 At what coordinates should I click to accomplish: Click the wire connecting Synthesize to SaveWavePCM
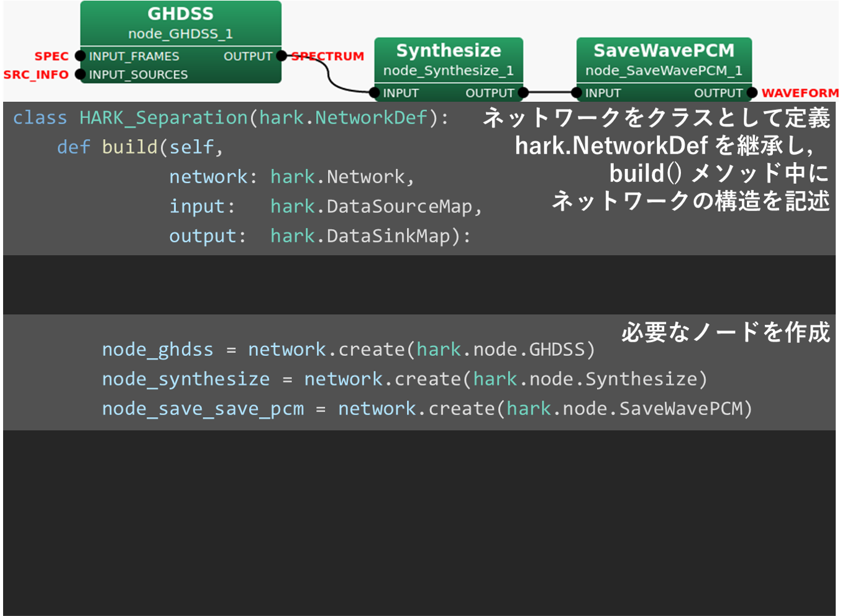(x=549, y=93)
